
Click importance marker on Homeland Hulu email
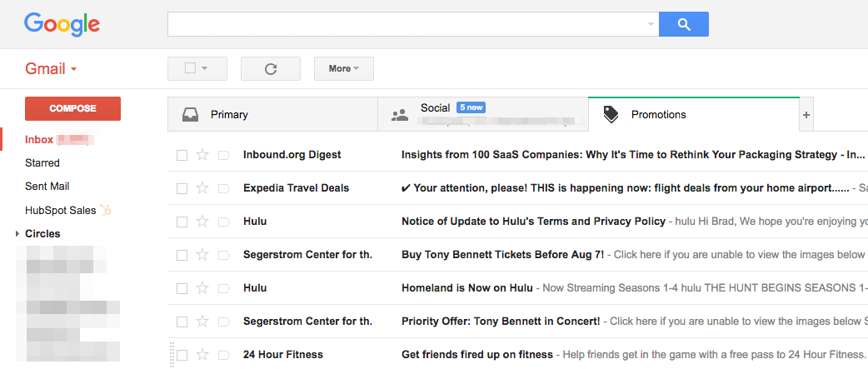pos(223,288)
